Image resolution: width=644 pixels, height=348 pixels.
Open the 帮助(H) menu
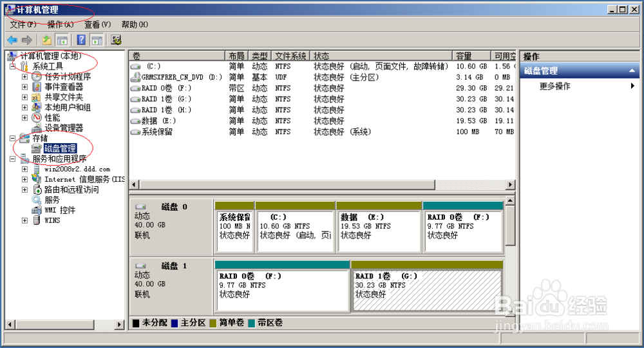click(135, 24)
